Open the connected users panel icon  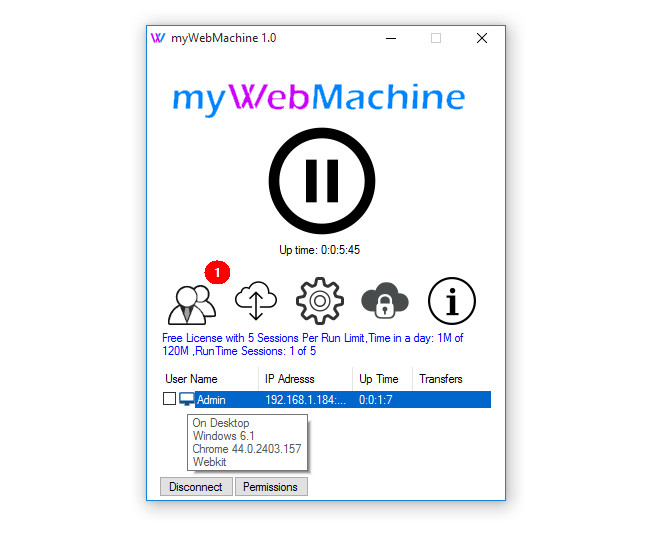[x=192, y=304]
